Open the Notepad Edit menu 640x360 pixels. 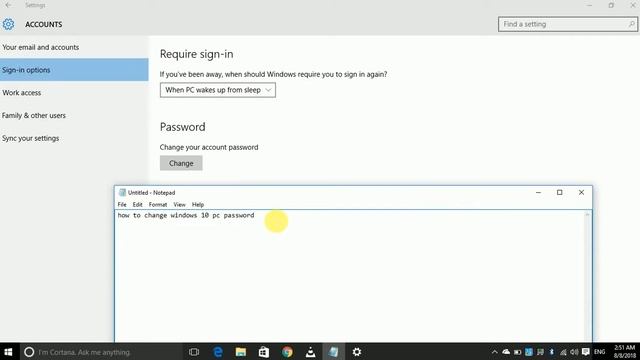click(138, 204)
